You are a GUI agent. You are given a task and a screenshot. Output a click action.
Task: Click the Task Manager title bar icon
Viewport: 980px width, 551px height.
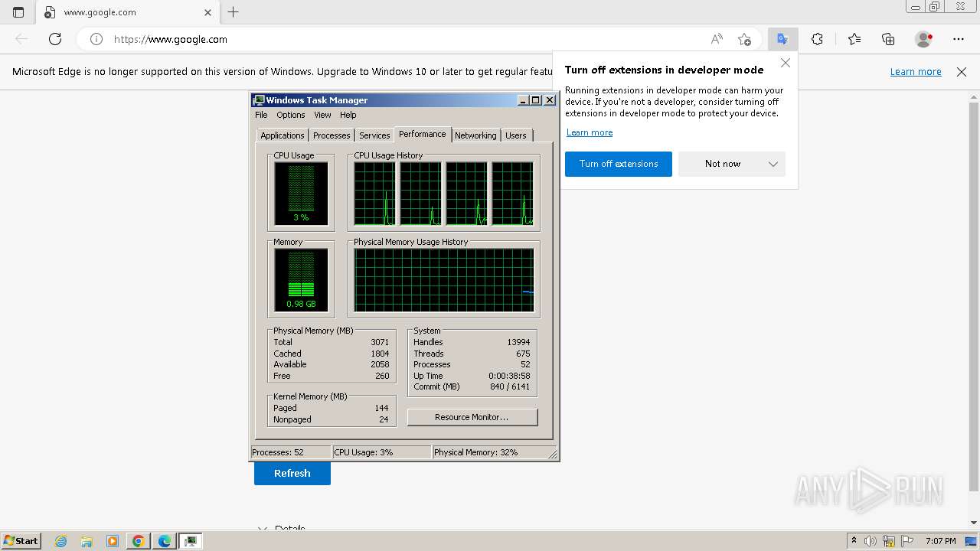tap(259, 100)
